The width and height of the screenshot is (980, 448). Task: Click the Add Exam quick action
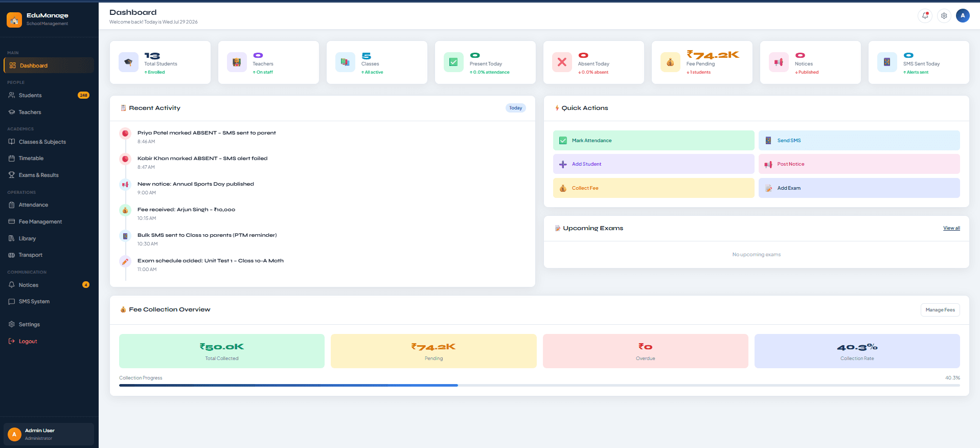click(x=859, y=188)
